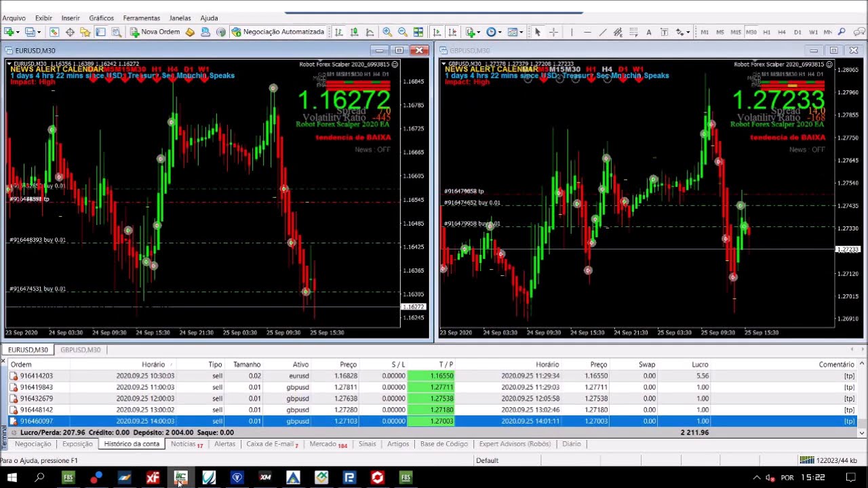Screen dimensions: 868x488
Task: Open the Strategy Tester icon
Action: (x=116, y=32)
